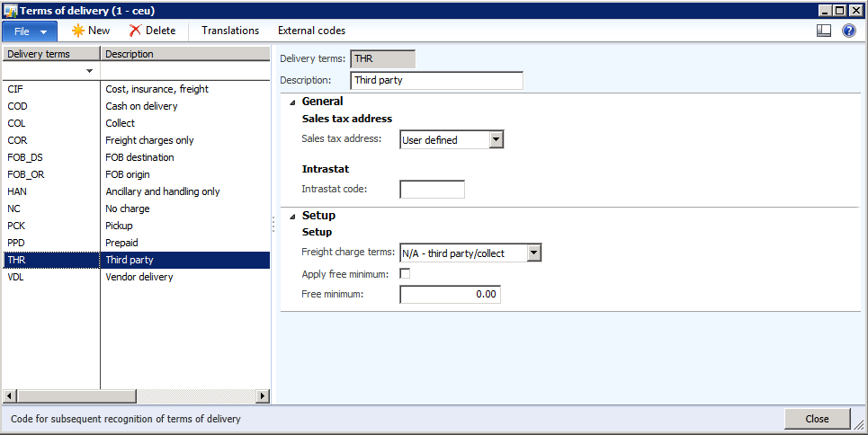
Task: Open Freight charge terms dropdown
Action: pyautogui.click(x=533, y=253)
